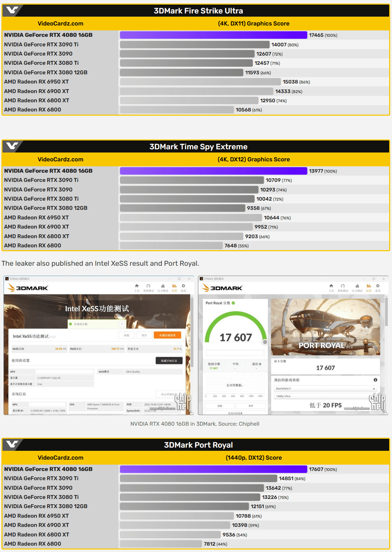Click the 加载 button in the Port Royal window

point(220,406)
